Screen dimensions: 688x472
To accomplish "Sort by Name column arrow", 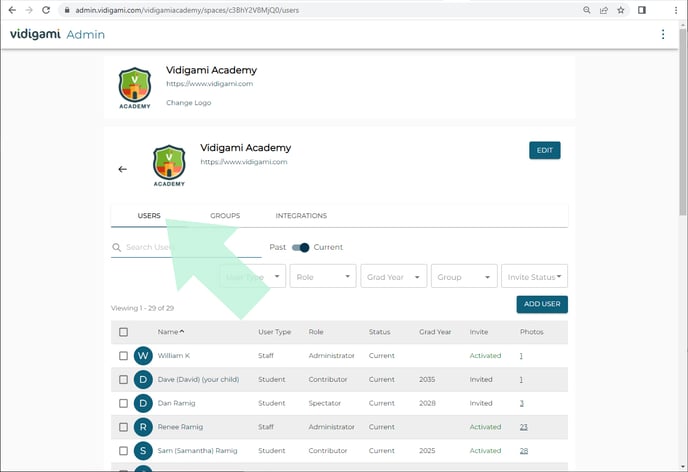I will point(182,332).
